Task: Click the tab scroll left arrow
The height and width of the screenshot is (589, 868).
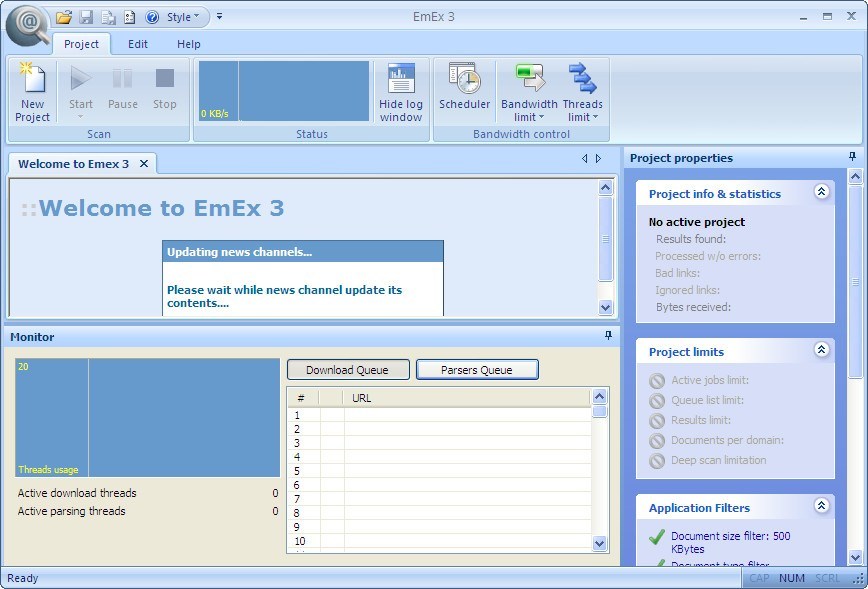Action: [585, 159]
